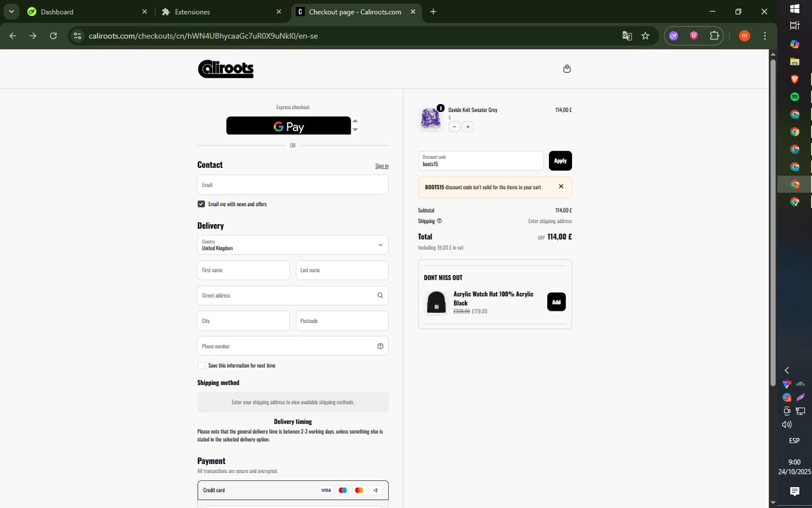Uncheck Email me with news and offers
Viewport: 812px width, 508px height.
tap(201, 204)
